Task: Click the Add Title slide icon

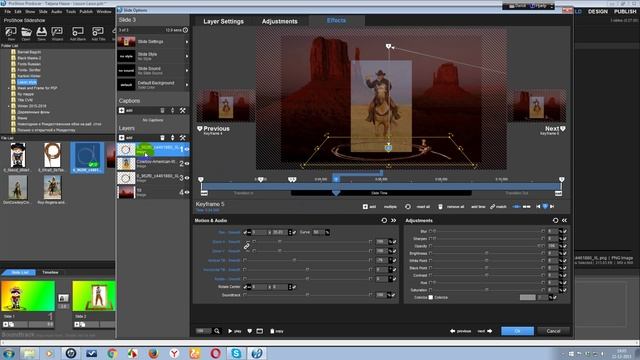Action: [x=98, y=32]
